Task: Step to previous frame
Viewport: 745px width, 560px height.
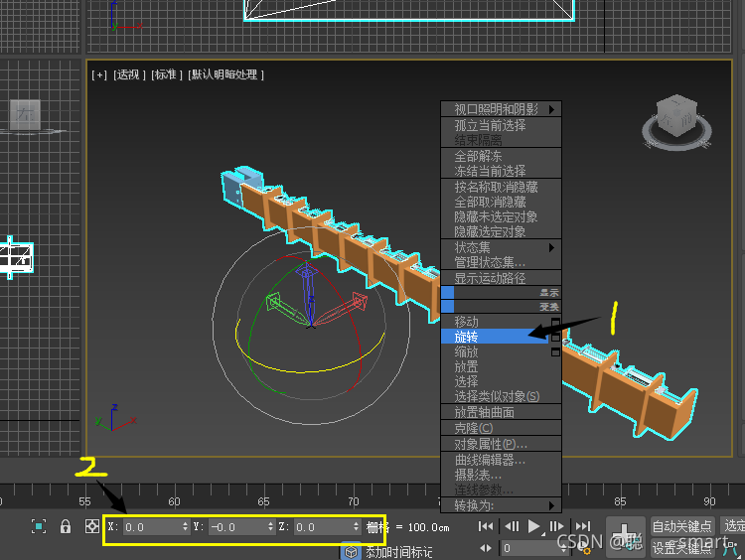Action: [x=512, y=526]
